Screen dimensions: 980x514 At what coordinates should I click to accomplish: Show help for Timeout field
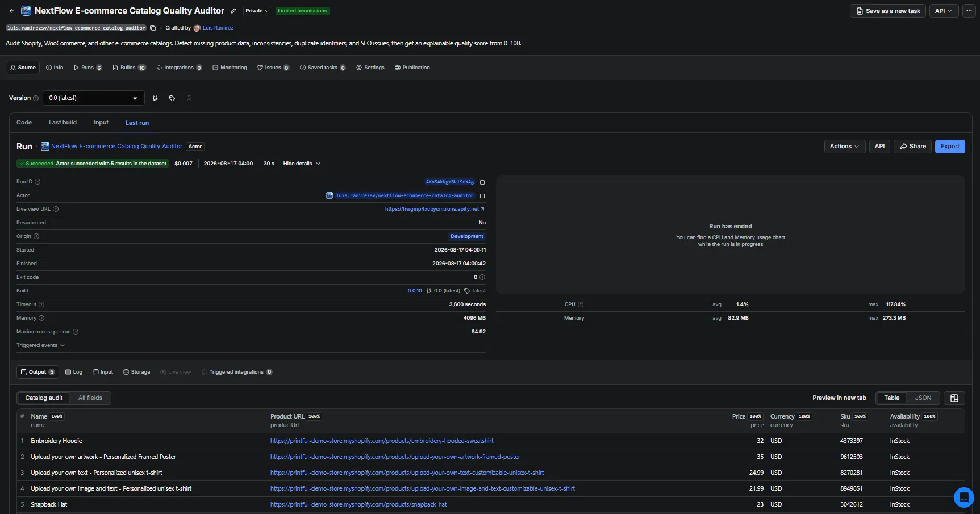pos(41,304)
